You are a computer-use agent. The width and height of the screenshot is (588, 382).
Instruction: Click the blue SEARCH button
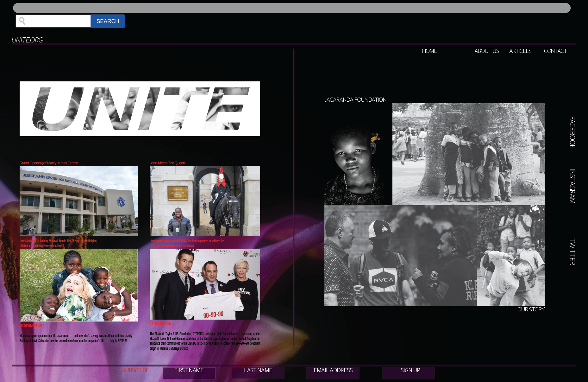pyautogui.click(x=108, y=21)
